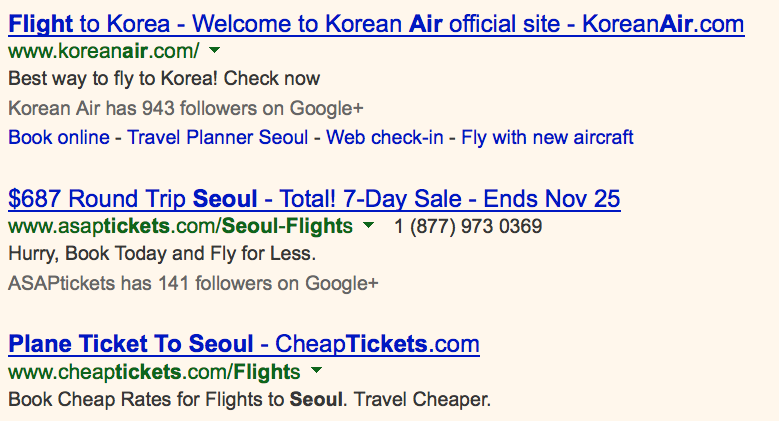Viewport: 779px width, 422px height.
Task: Open the Book online sitelink
Action: click(58, 137)
